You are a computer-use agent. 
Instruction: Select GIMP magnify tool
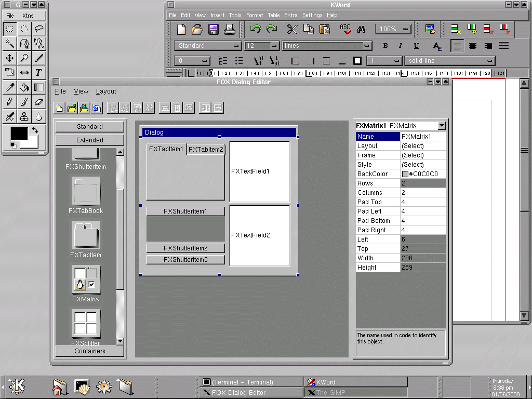[x=24, y=58]
